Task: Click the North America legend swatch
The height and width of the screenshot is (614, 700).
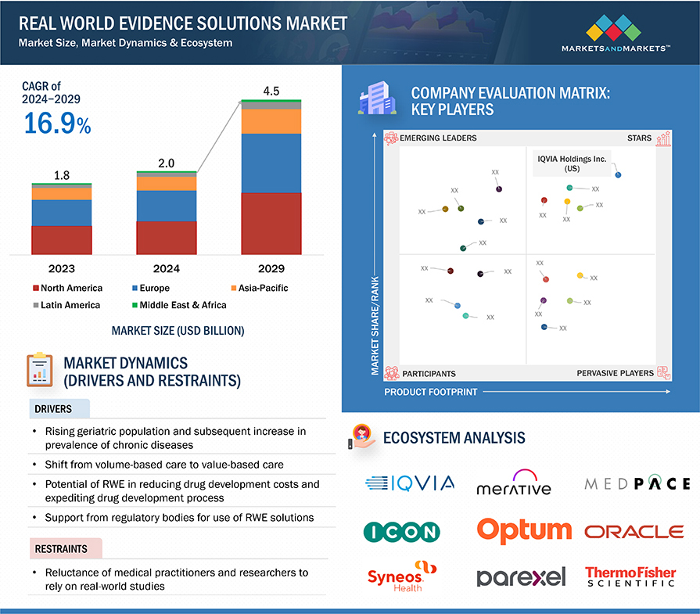Action: 36,289
